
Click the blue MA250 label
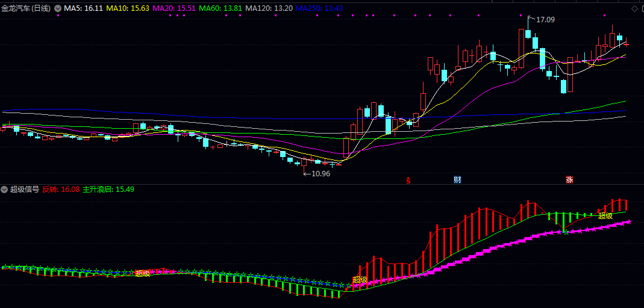pyautogui.click(x=320, y=8)
